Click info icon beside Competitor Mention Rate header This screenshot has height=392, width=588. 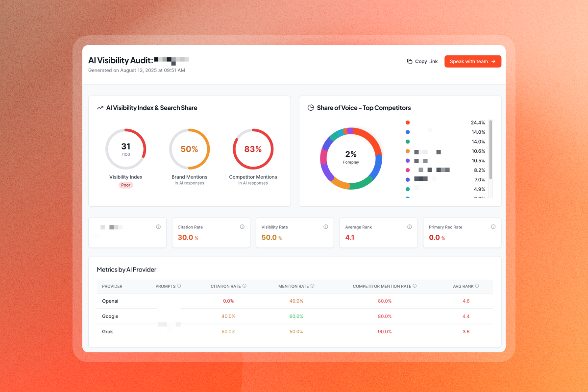[415, 286]
